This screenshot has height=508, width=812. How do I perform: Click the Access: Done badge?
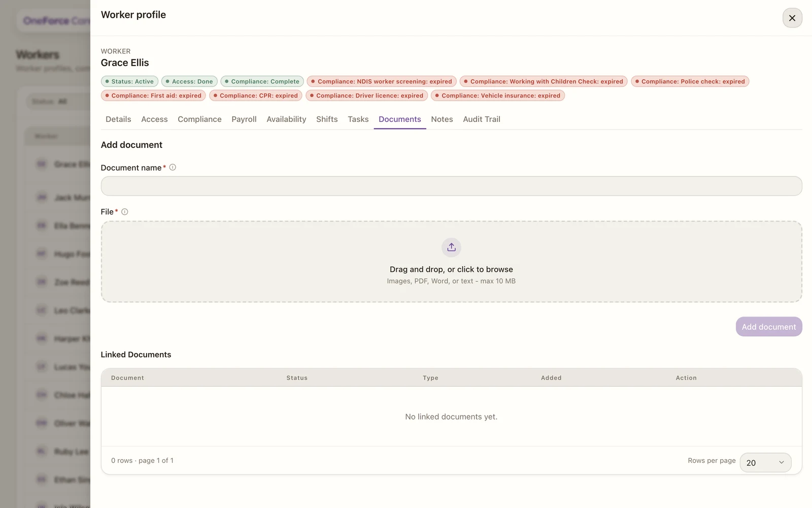pyautogui.click(x=189, y=81)
